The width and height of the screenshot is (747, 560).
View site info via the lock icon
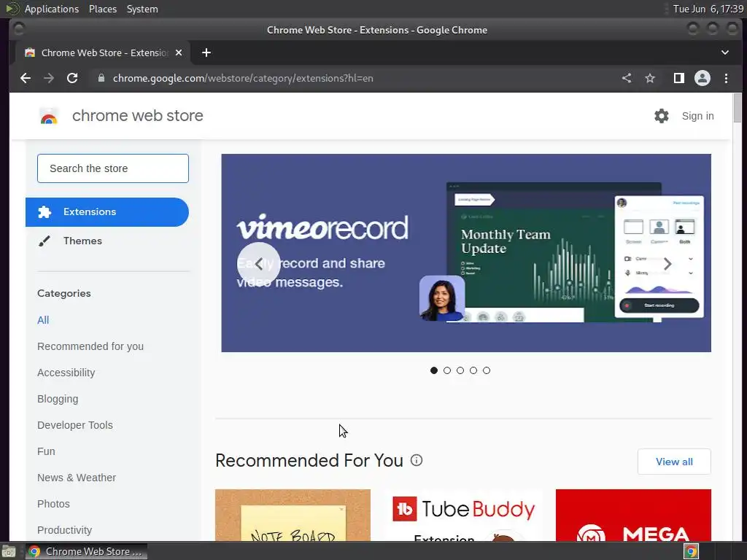tap(101, 78)
